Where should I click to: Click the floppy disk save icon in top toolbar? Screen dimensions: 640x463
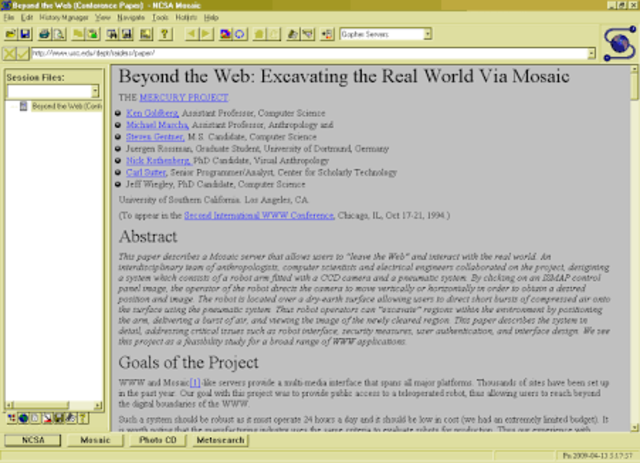click(25, 34)
